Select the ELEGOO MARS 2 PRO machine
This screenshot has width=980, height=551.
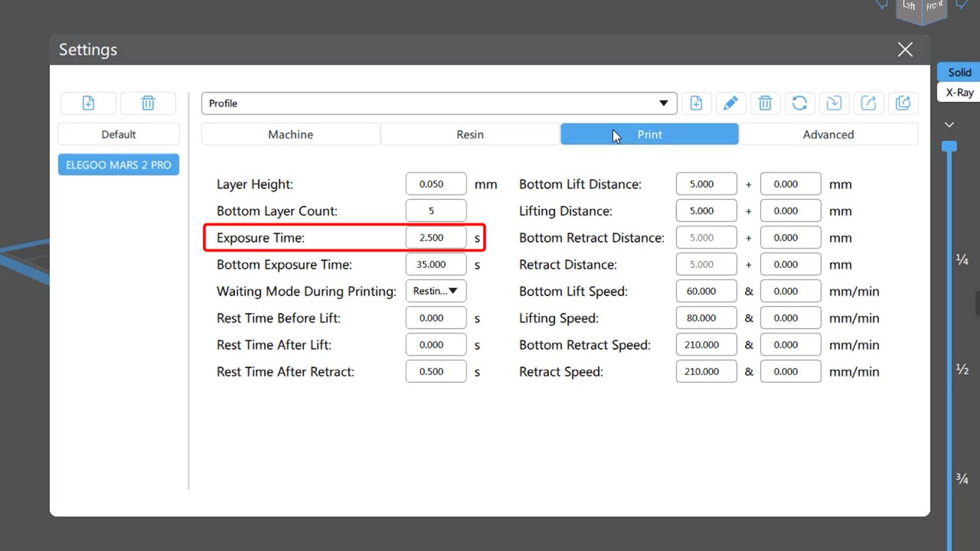point(119,165)
